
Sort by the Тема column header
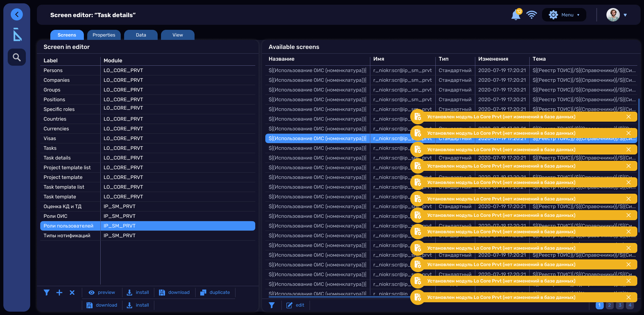(539, 59)
